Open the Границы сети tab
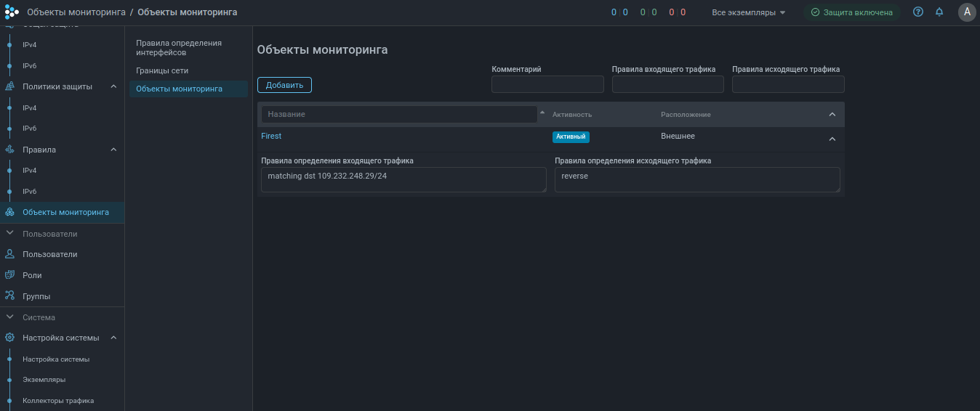This screenshot has height=411, width=980. pyautogui.click(x=162, y=70)
